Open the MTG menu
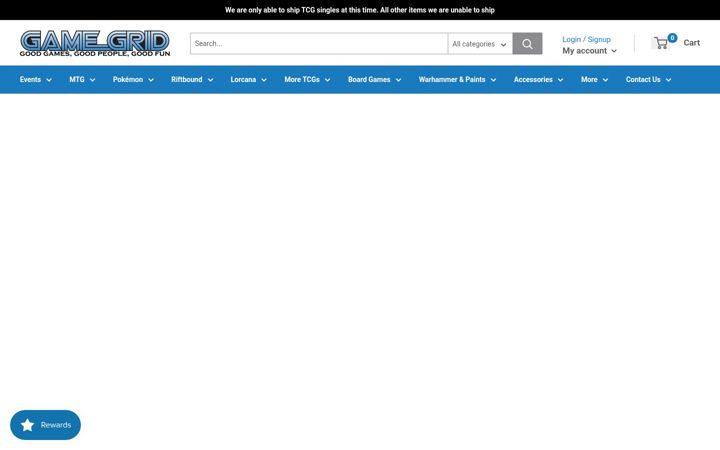Image resolution: width=720 pixels, height=450 pixels. click(x=77, y=79)
